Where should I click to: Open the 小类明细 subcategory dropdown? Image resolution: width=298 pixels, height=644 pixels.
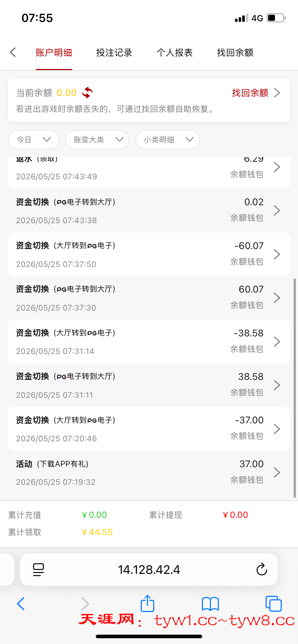point(167,139)
